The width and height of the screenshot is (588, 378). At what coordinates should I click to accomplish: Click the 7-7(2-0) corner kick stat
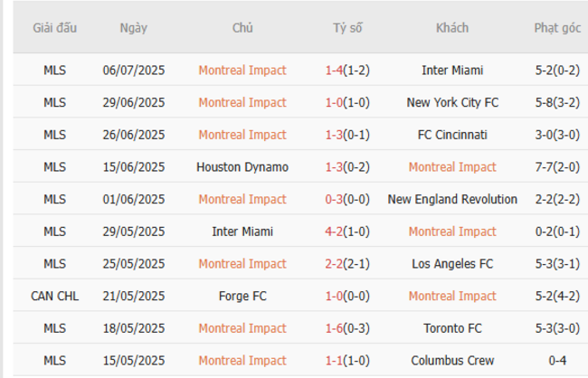(x=557, y=167)
